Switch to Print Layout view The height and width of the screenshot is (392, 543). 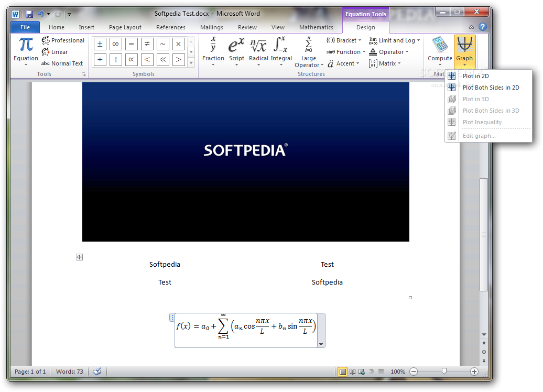click(342, 372)
